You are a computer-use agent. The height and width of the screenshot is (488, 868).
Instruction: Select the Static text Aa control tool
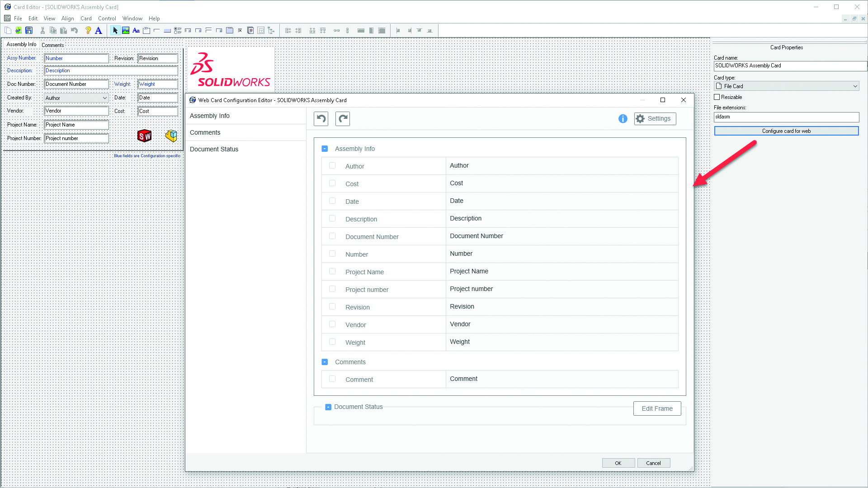tap(136, 31)
